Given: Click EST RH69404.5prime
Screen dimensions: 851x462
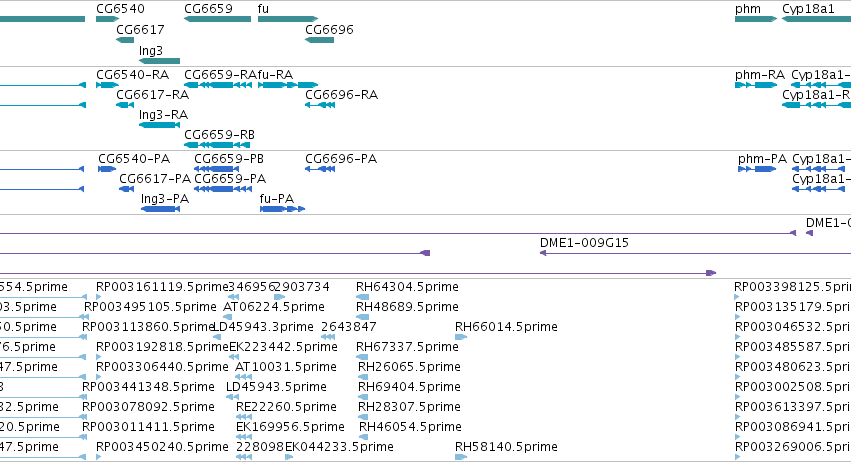Looking at the screenshot, I should coord(409,387).
